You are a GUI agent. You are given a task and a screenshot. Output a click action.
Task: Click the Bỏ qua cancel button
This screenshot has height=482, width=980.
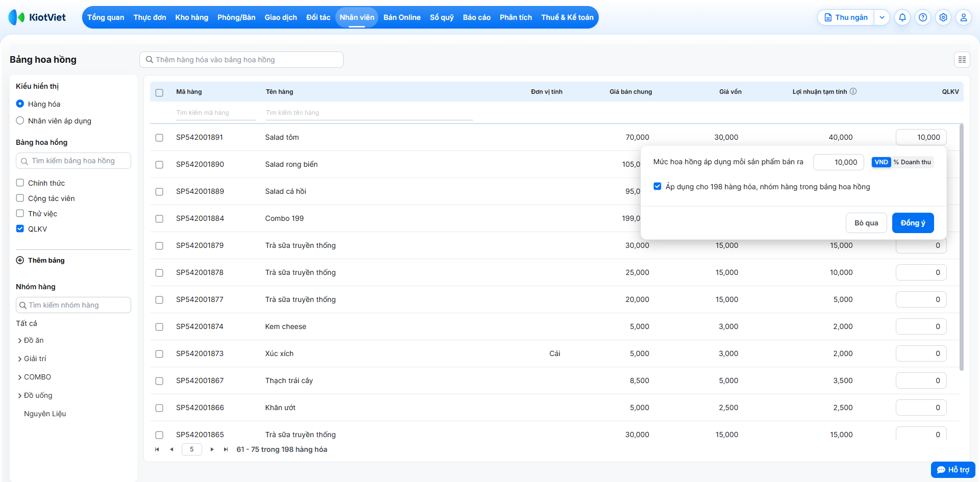(866, 223)
